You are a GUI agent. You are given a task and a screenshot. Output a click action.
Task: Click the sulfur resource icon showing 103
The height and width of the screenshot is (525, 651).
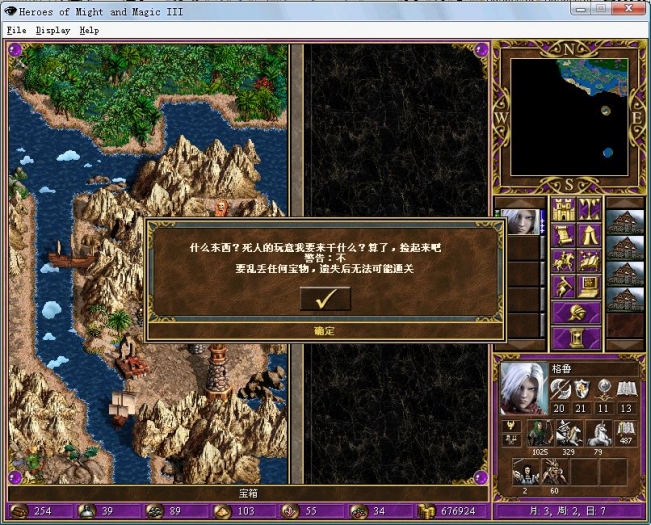(x=222, y=511)
